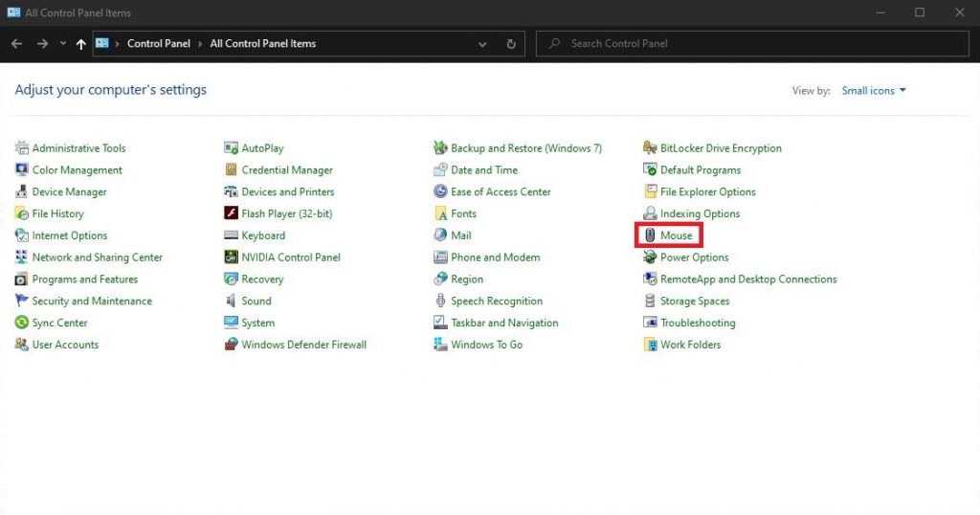Click the Date and Time icon
The height and width of the screenshot is (515, 980).
coord(440,170)
